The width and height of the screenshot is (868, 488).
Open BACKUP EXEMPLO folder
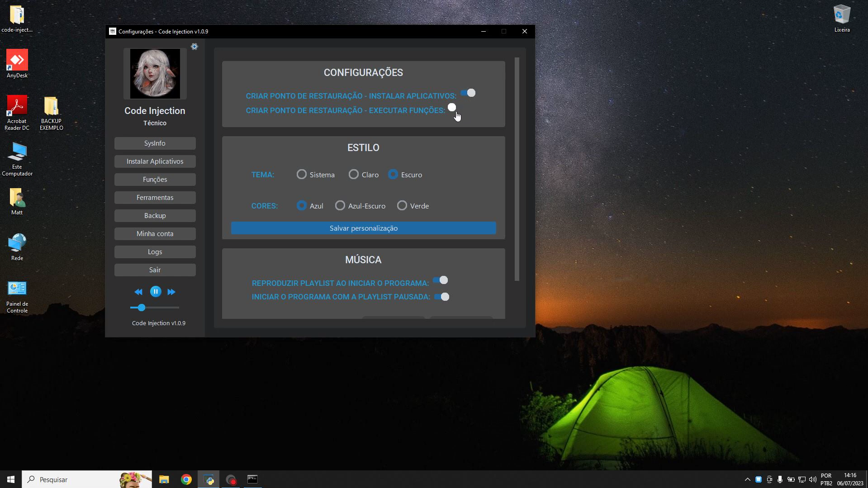pyautogui.click(x=51, y=113)
